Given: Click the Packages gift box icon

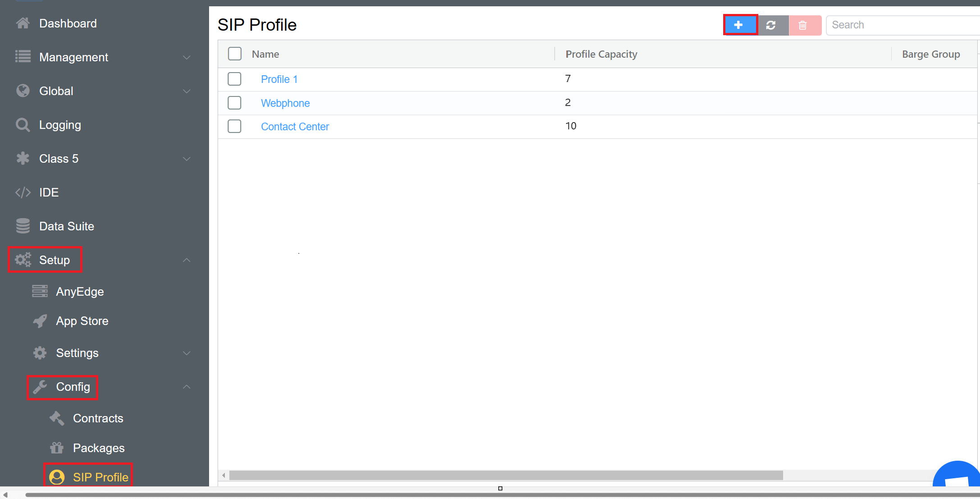Looking at the screenshot, I should pos(57,448).
